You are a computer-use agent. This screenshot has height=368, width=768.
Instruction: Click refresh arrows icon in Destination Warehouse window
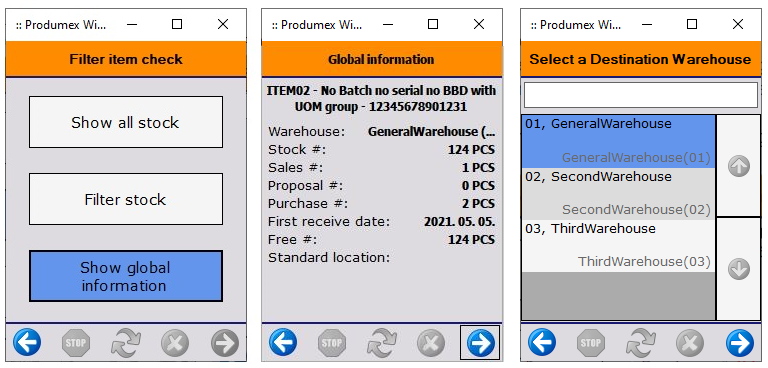[641, 343]
